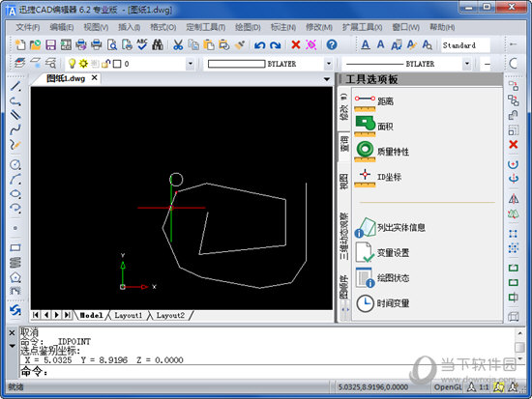The width and height of the screenshot is (532, 399).
Task: Open the BYLAYER color dropdown arrow
Action: pos(329,64)
